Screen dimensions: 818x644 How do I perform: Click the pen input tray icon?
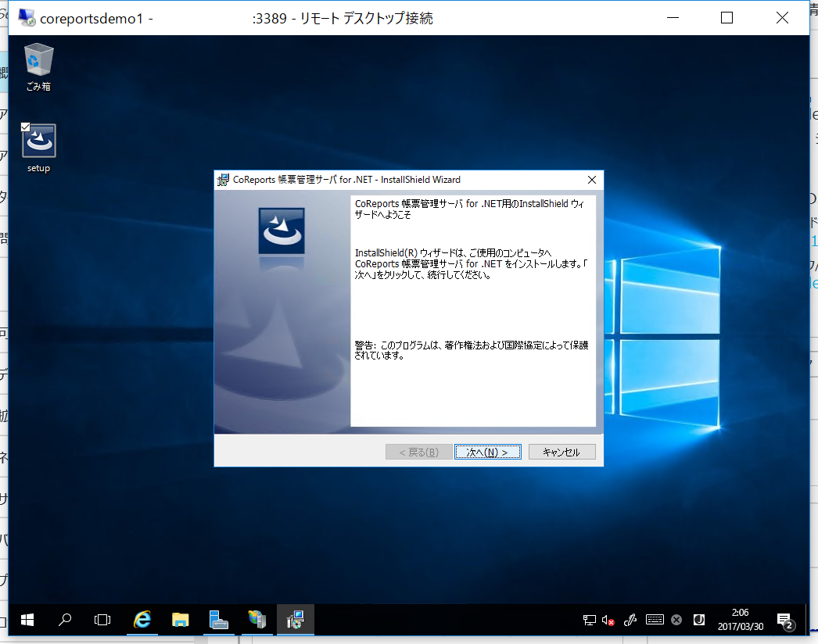tap(630, 620)
